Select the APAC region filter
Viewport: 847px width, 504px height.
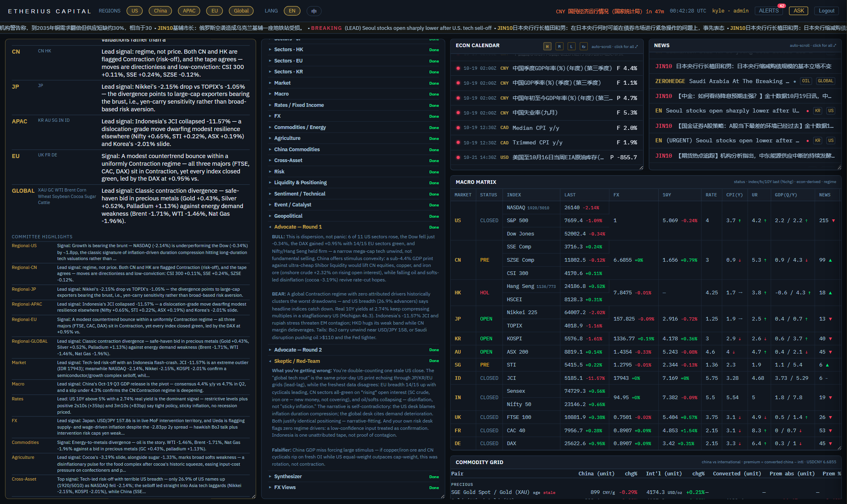click(189, 11)
